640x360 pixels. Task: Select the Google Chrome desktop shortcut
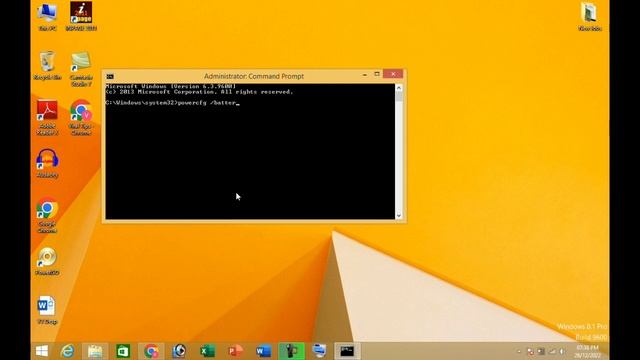click(47, 216)
